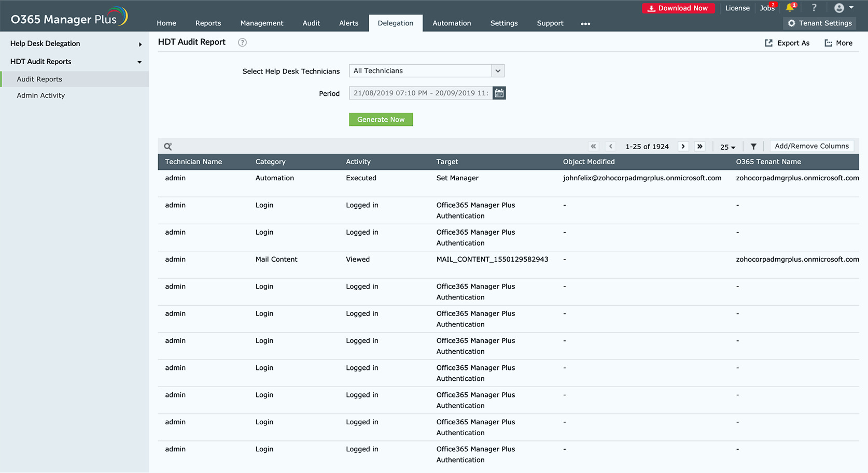Viewport: 868px width, 473px height.
Task: Open the Management tab
Action: click(x=262, y=23)
